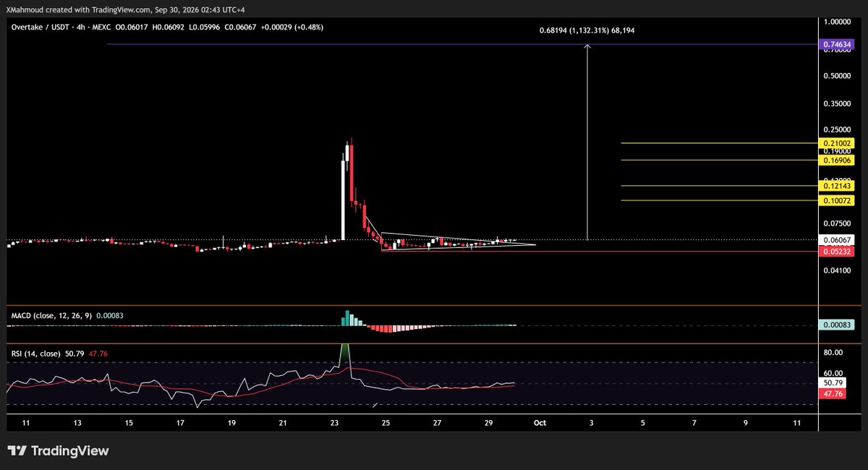Click the 13 date on the time axis
Screen dimensions: 868x470
pos(77,422)
